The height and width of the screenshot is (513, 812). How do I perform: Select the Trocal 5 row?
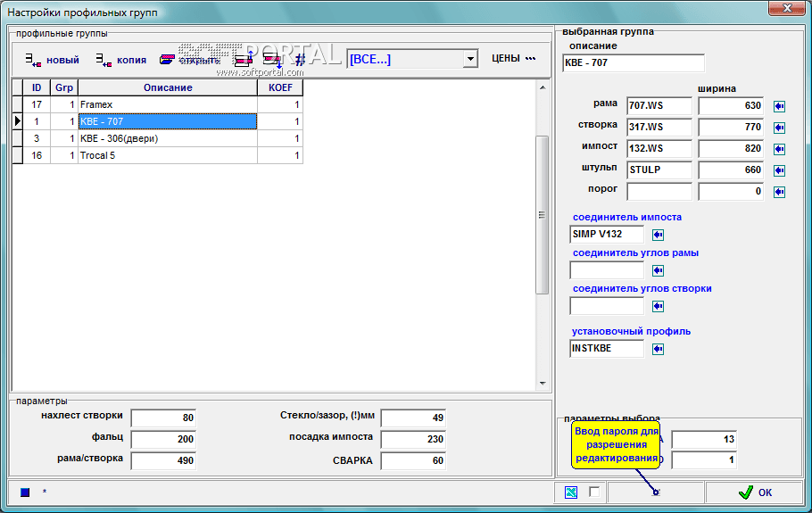coord(157,156)
